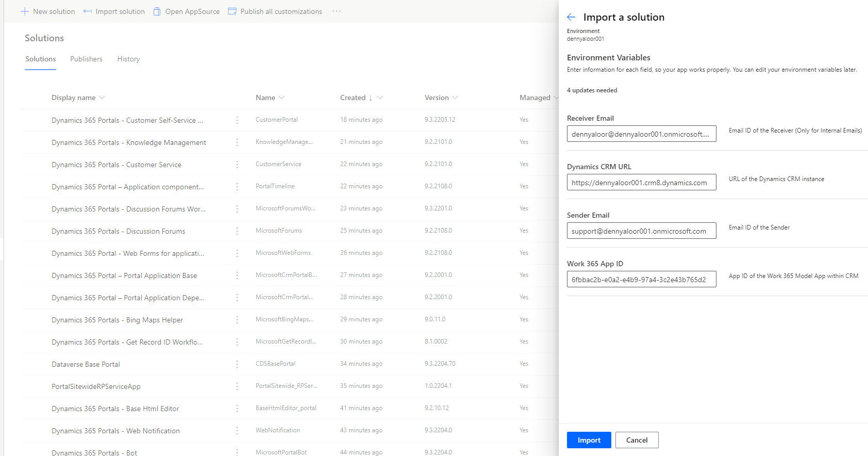Select version 9.3.2205.12 cell

(x=440, y=120)
